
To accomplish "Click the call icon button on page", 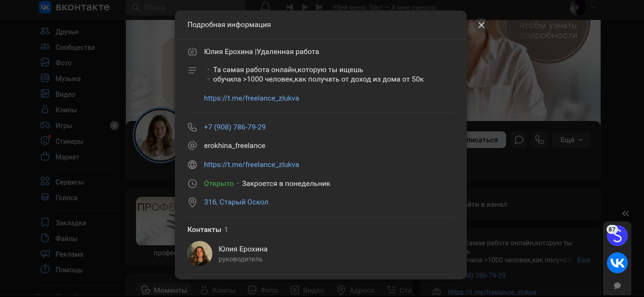I will coord(540,140).
